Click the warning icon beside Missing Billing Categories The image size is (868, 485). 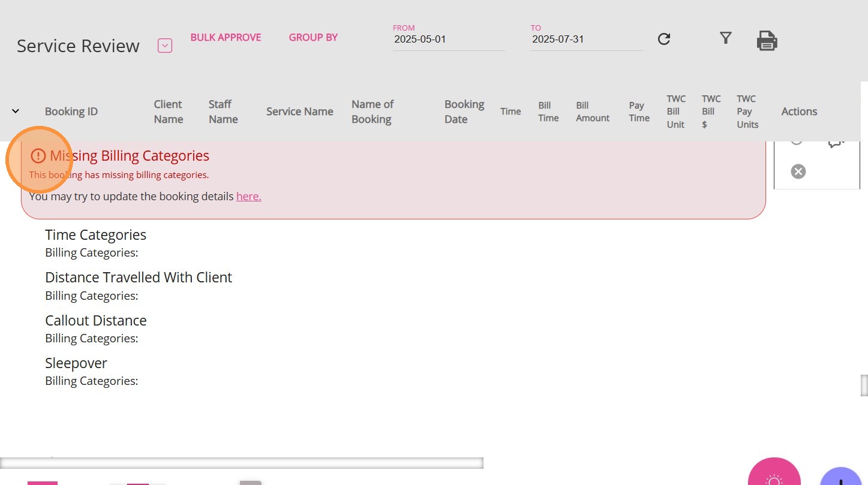(x=38, y=156)
